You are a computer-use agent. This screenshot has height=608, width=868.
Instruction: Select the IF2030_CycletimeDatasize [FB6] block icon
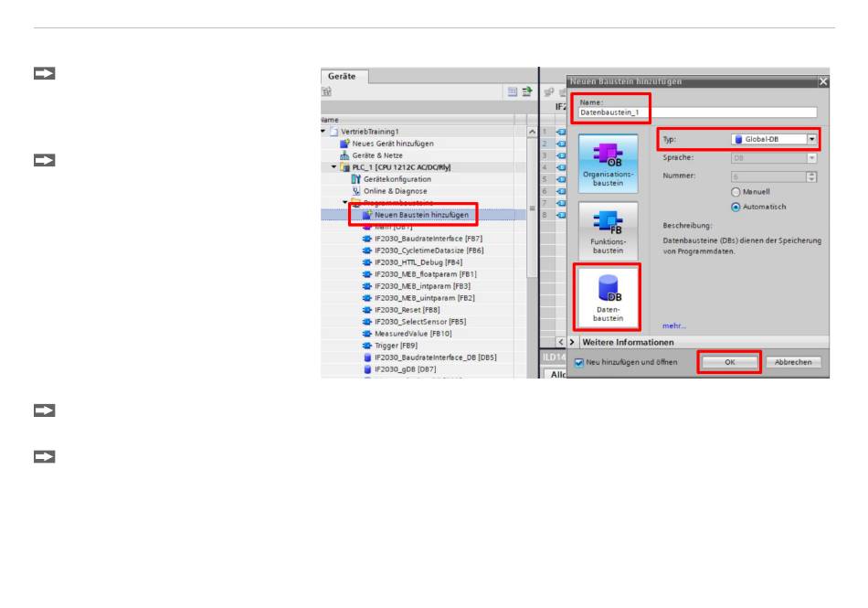click(x=367, y=251)
